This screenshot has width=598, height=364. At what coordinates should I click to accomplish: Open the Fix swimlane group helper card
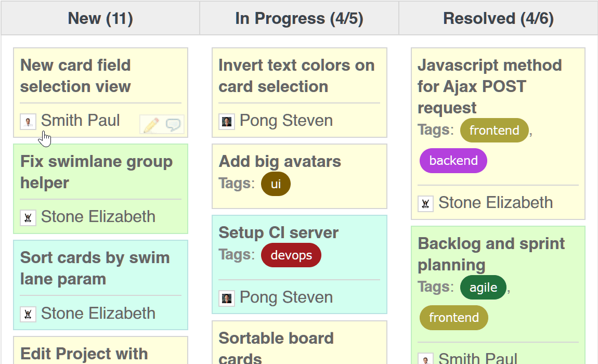click(96, 172)
